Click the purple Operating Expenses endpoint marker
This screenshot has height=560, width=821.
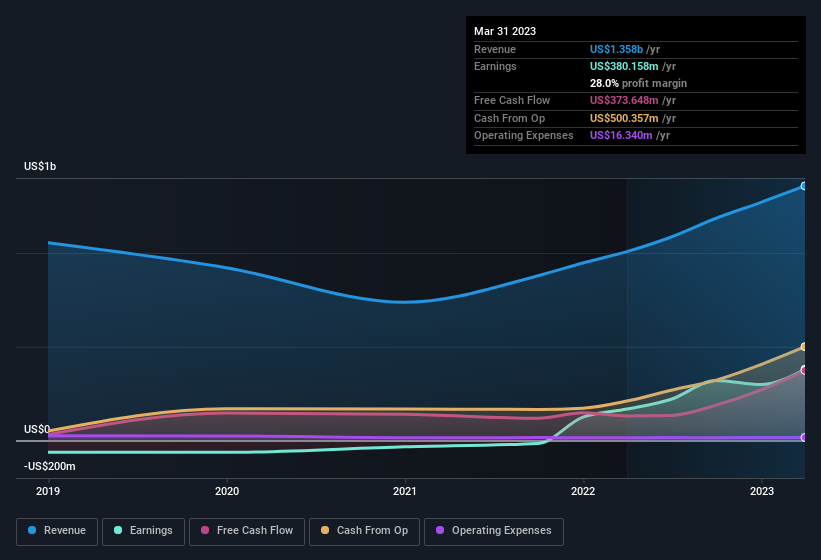804,438
